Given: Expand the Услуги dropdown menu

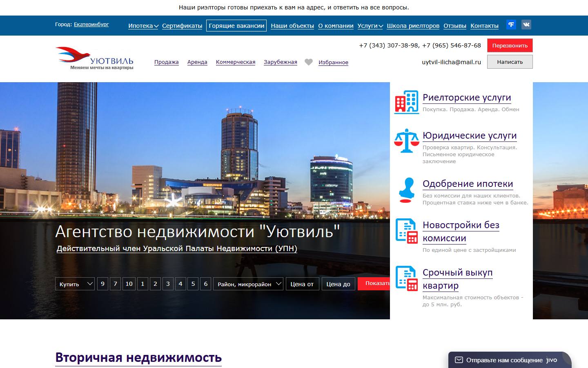Looking at the screenshot, I should coord(370,26).
